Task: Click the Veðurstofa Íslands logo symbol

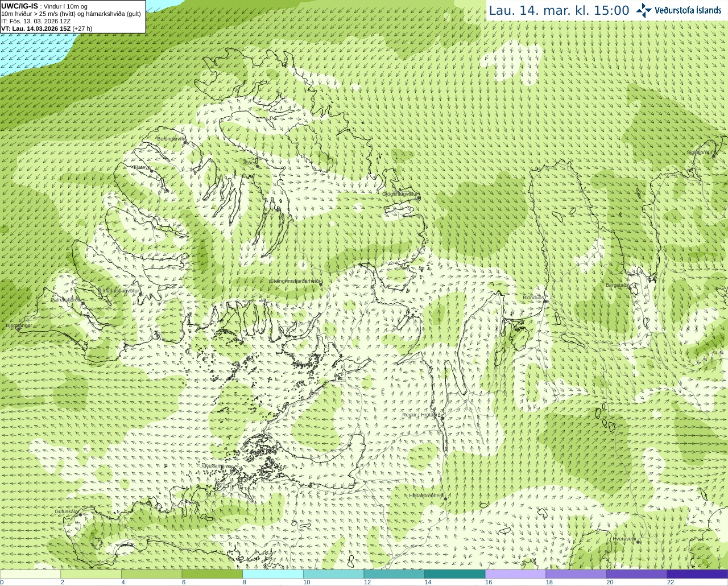Action: point(644,10)
